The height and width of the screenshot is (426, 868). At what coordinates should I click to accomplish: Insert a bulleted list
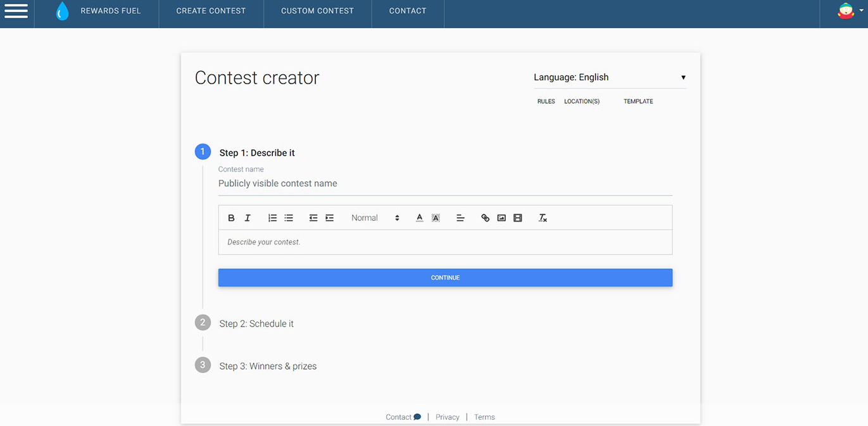point(289,218)
